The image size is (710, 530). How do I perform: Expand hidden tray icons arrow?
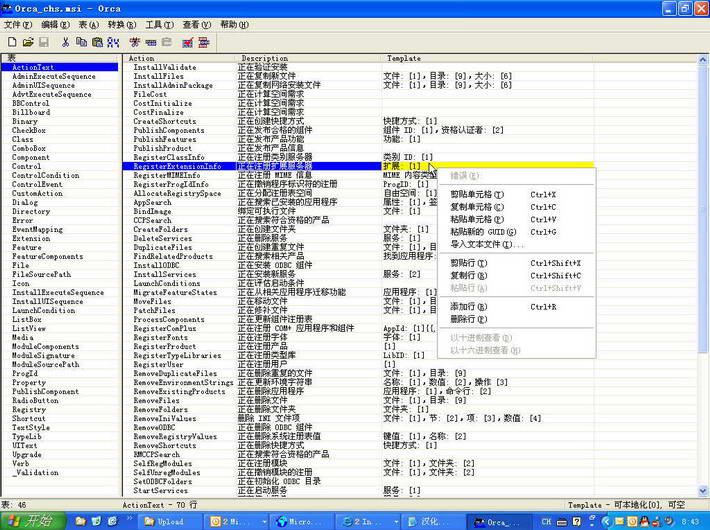[607, 522]
